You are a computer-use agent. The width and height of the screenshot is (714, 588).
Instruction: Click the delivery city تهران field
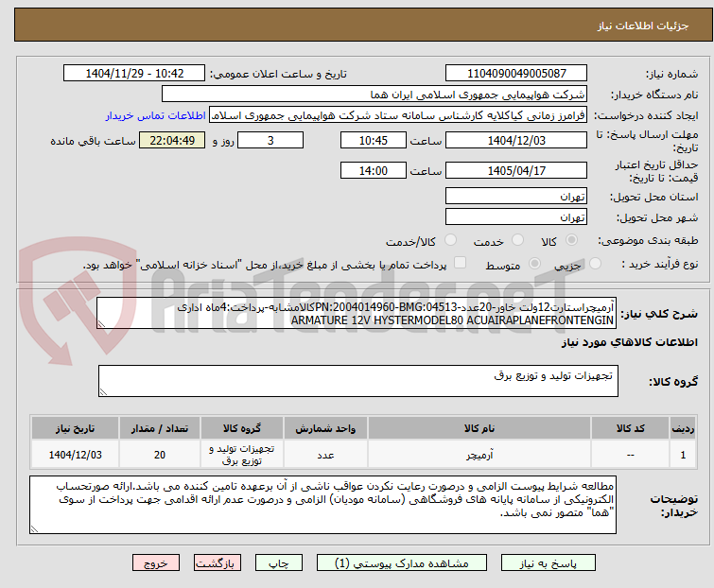[x=516, y=217]
